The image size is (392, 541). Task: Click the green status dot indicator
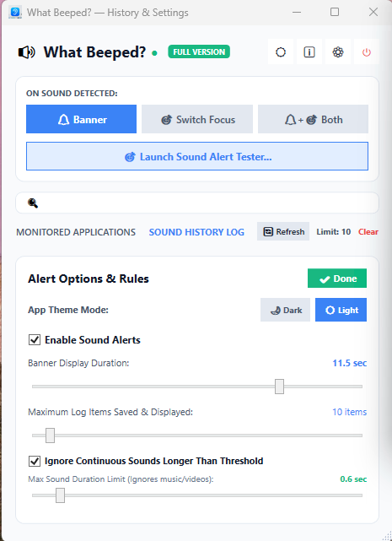154,53
